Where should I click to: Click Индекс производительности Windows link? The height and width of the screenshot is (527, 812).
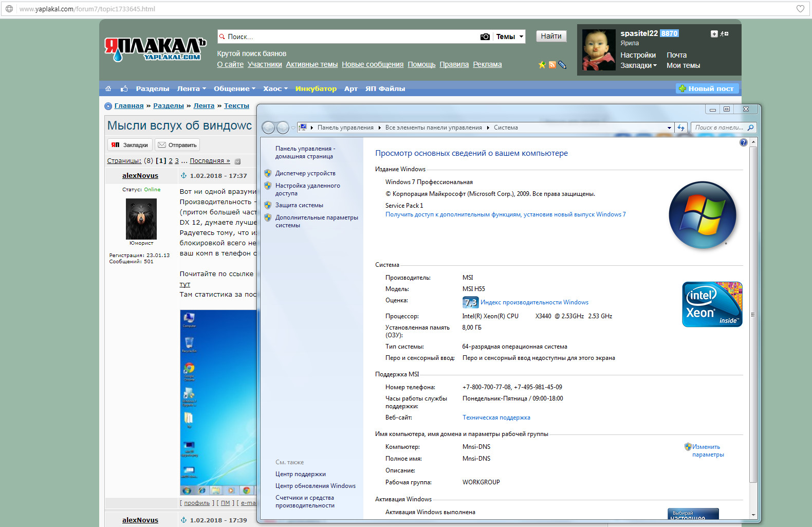tap(534, 302)
